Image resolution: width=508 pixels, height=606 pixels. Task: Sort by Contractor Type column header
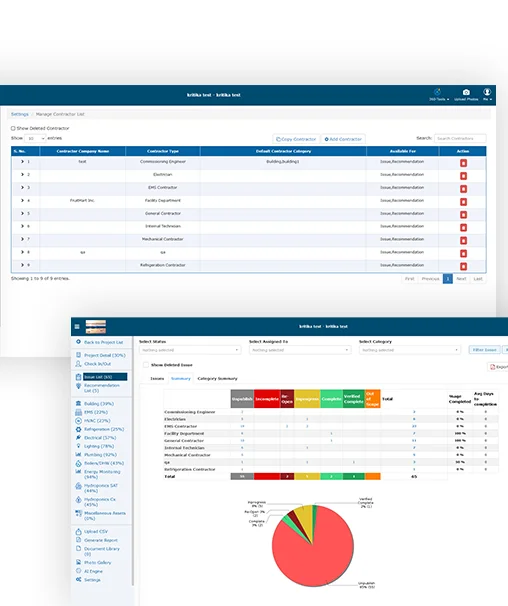tap(163, 151)
